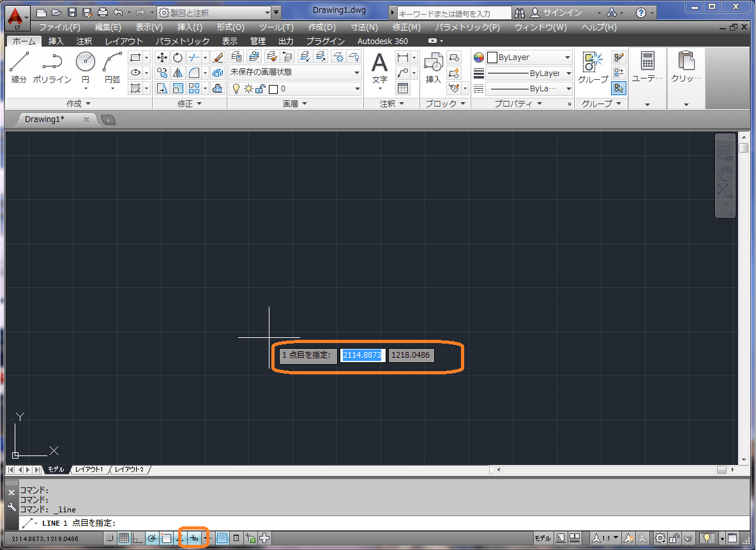Toggle layer 0 freeze sun icon
The width and height of the screenshot is (756, 550).
[248, 89]
